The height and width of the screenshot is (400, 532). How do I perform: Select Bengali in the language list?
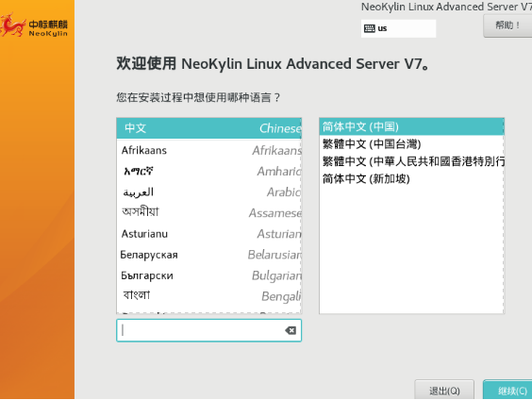[209, 296]
